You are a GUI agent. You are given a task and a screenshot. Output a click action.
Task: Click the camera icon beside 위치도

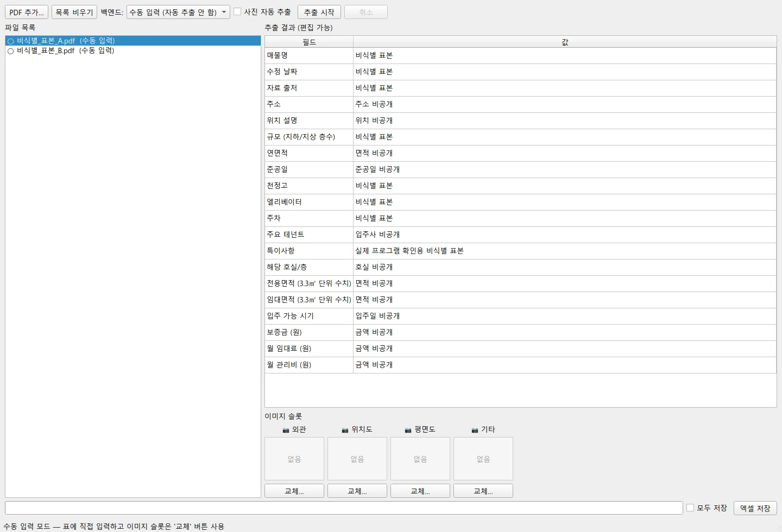345,430
